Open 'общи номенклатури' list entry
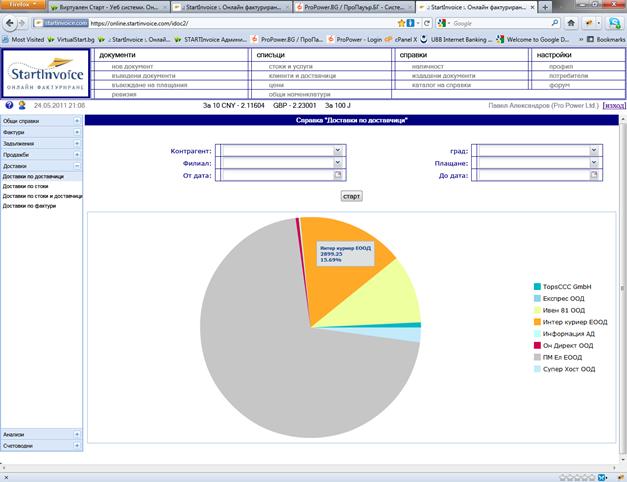 coord(300,94)
